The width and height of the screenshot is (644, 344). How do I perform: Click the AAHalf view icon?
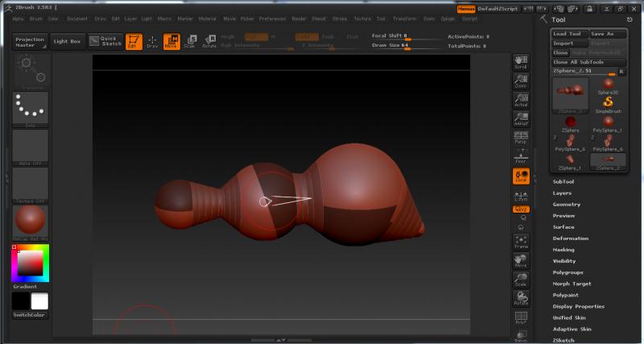click(521, 119)
